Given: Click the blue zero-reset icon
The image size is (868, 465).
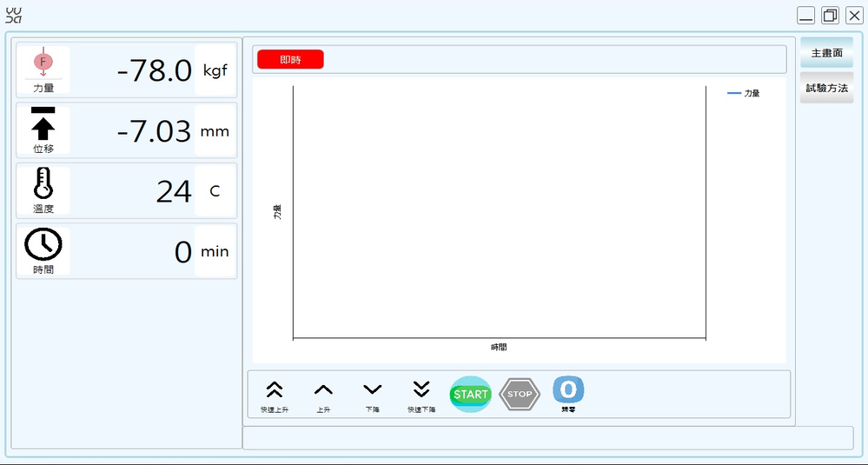Looking at the screenshot, I should point(568,389).
